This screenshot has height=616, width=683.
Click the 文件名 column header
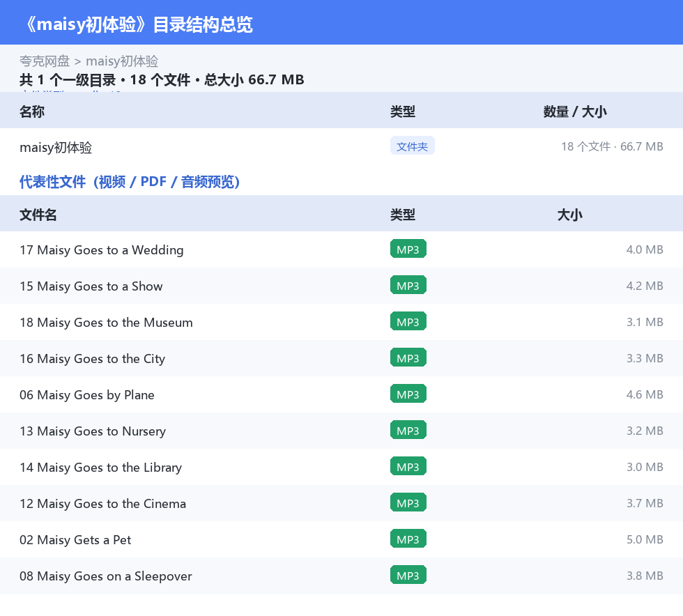38,215
